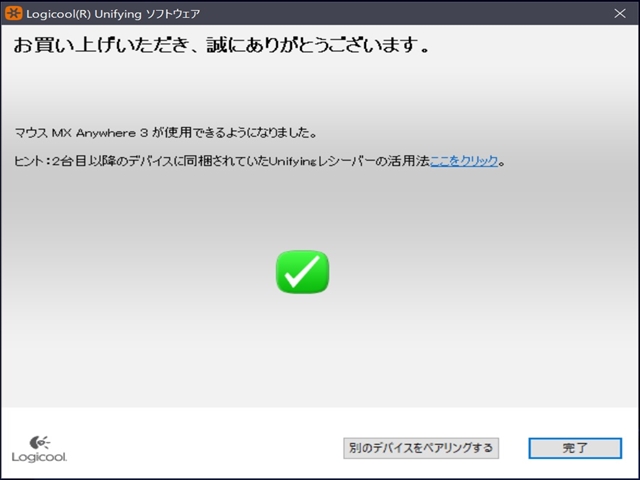Image resolution: width=640 pixels, height=480 pixels.
Task: Click the heading お買い上げいただき、誠にありがとうございます。
Action: click(x=222, y=45)
